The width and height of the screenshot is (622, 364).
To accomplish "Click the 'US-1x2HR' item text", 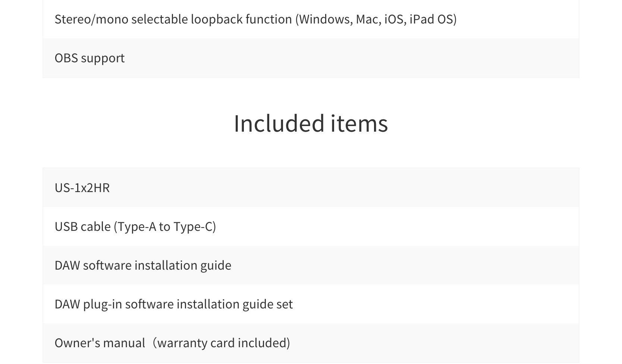I will 82,188.
